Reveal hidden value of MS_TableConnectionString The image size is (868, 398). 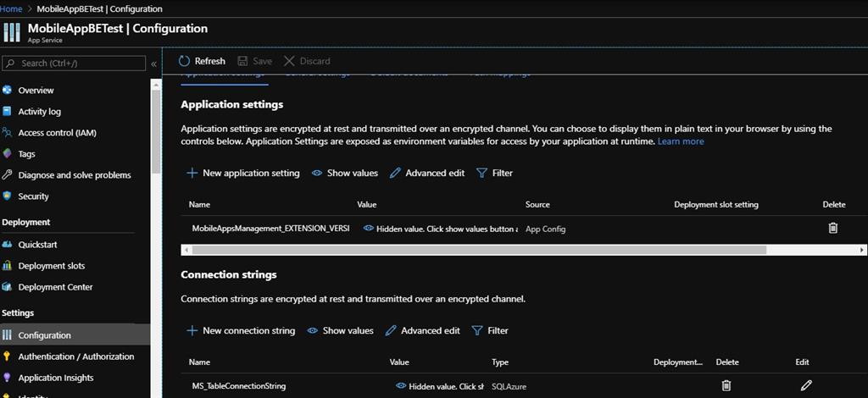click(401, 386)
